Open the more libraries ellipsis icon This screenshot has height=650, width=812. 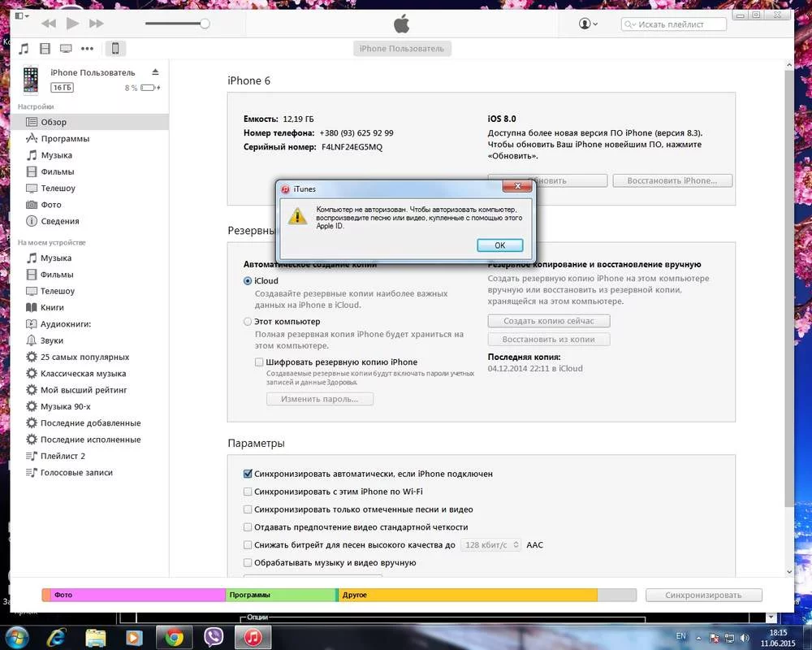(x=87, y=49)
